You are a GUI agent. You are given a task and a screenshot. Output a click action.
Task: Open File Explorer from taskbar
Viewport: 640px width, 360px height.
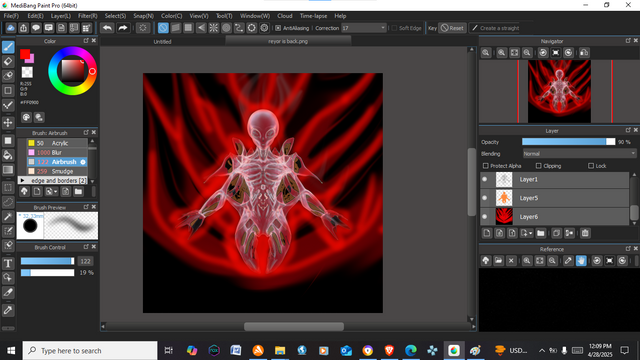[280, 350]
